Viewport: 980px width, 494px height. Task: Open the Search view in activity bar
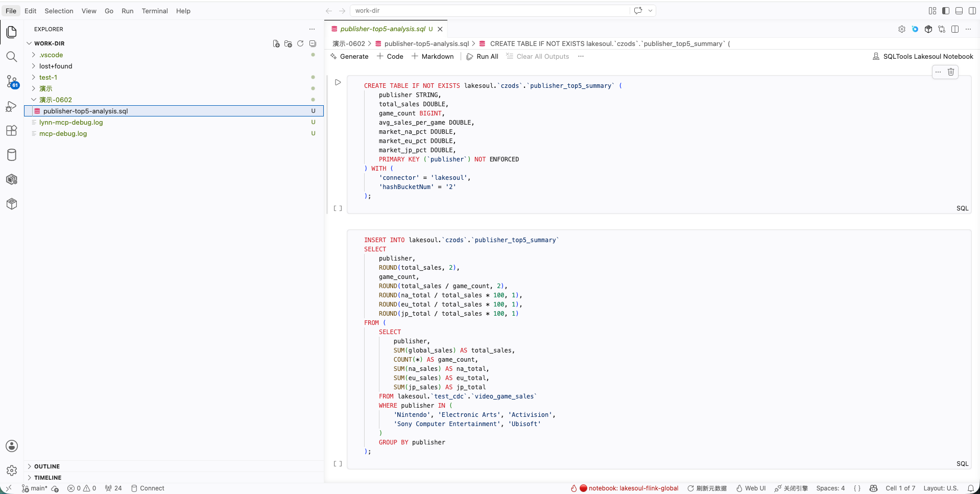(x=12, y=57)
